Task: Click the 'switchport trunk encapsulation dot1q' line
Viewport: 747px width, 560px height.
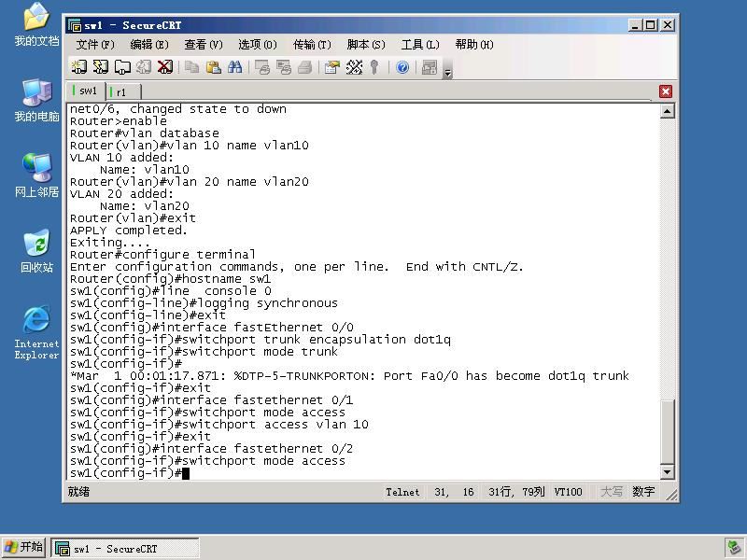Action: [x=261, y=339]
